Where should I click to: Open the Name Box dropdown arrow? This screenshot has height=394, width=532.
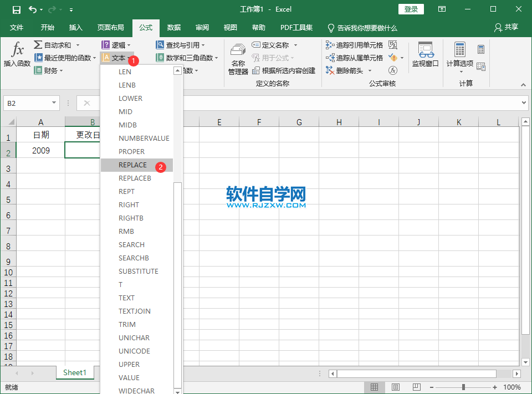pyautogui.click(x=54, y=103)
